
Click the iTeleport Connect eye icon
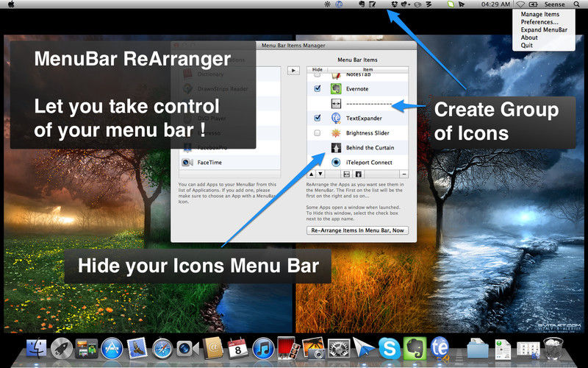coord(336,162)
